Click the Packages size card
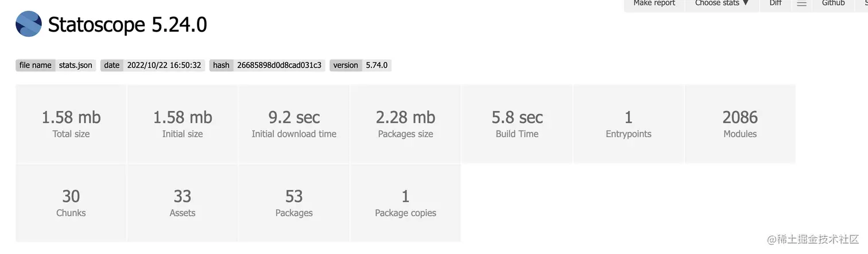The image size is (868, 254). pos(405,124)
